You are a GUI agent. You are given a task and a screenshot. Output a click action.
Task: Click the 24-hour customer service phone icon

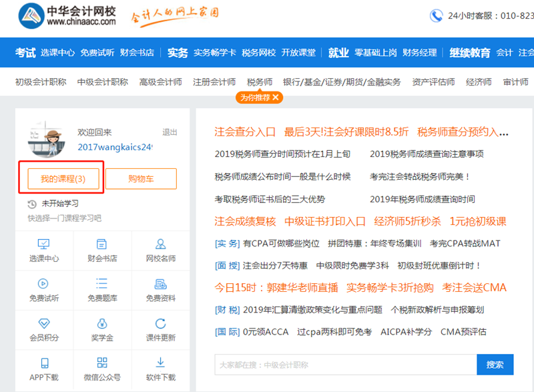pos(437,15)
